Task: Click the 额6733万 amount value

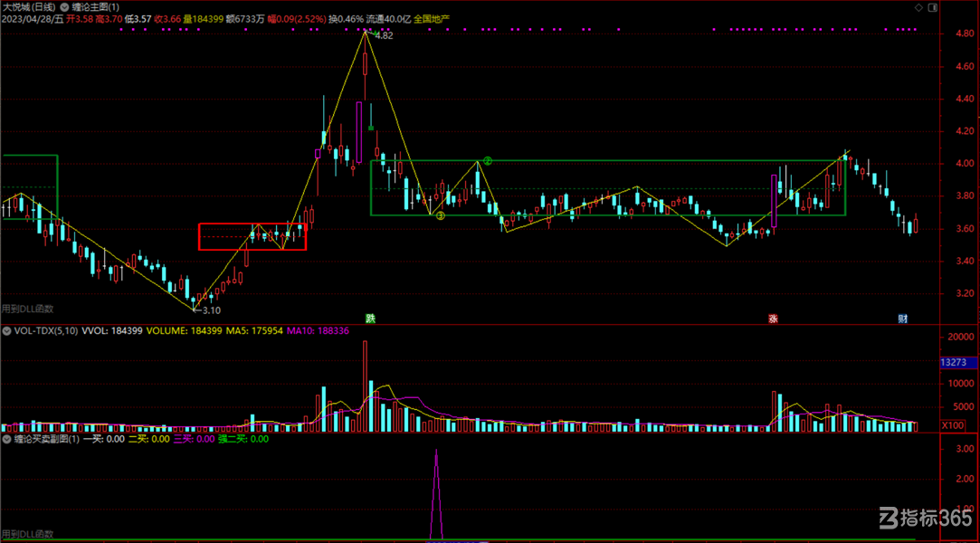Action: tap(245, 19)
